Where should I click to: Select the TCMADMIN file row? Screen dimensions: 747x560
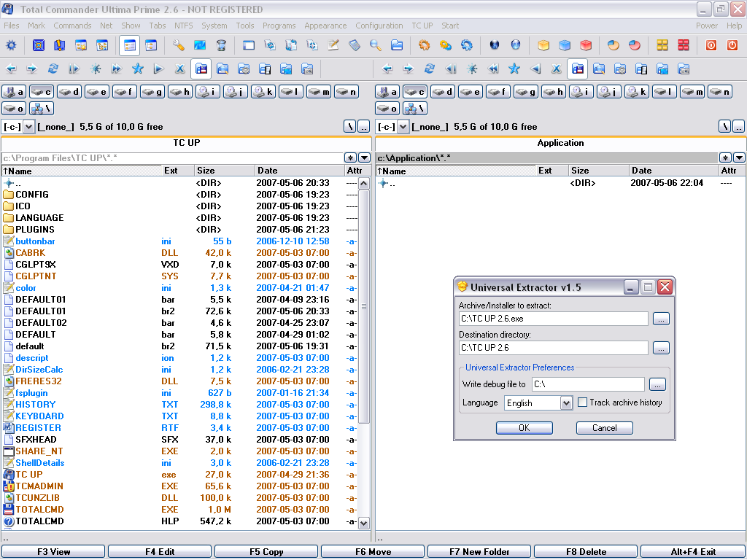point(180,486)
